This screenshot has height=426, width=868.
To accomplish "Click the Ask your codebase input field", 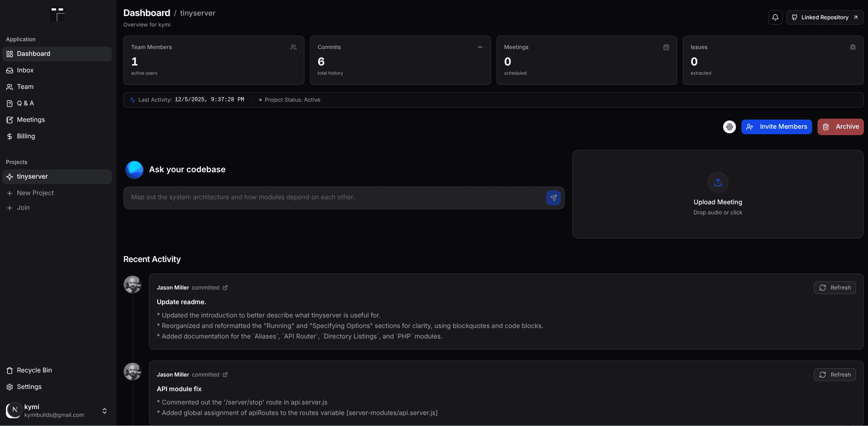I will pyautogui.click(x=321, y=197).
